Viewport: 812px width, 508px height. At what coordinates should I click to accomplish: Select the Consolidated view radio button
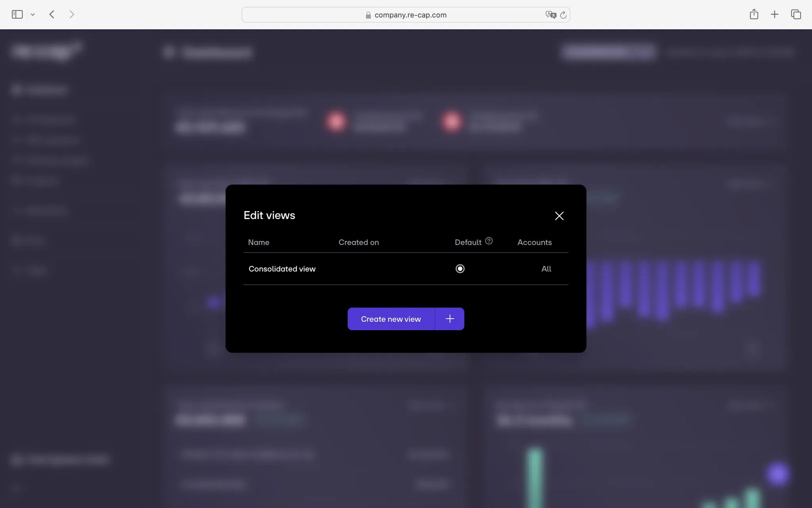(x=460, y=268)
